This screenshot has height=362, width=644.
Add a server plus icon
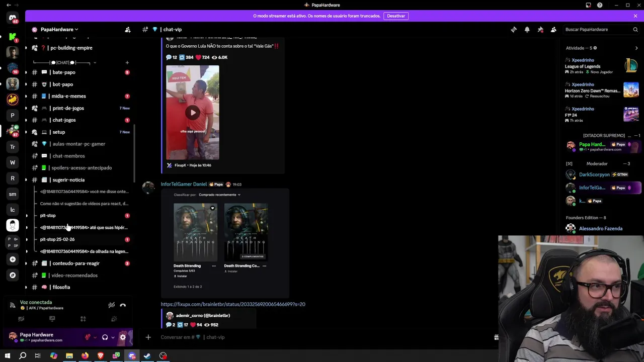13,259
